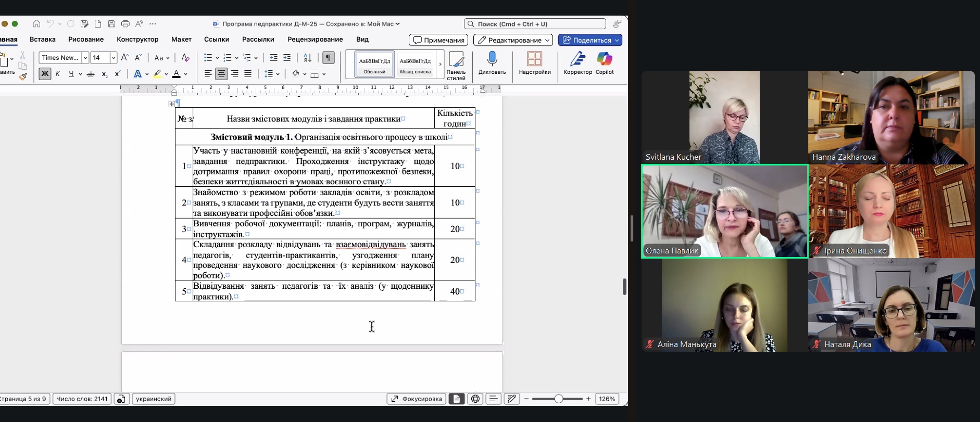Open the Рецензирование tab
The image size is (980, 422).
pyautogui.click(x=315, y=40)
